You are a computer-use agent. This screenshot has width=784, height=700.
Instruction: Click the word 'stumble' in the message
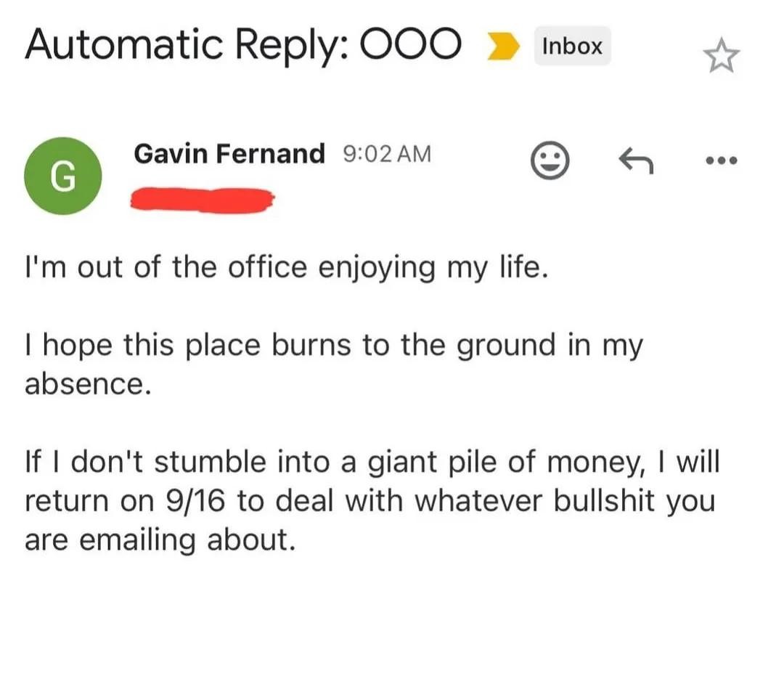click(x=207, y=463)
